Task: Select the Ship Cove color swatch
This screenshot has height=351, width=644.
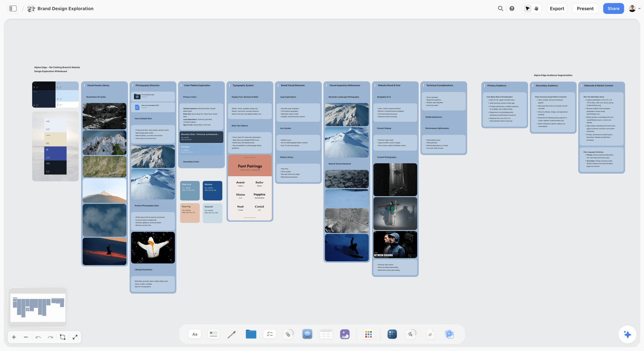Action: pyautogui.click(x=190, y=191)
